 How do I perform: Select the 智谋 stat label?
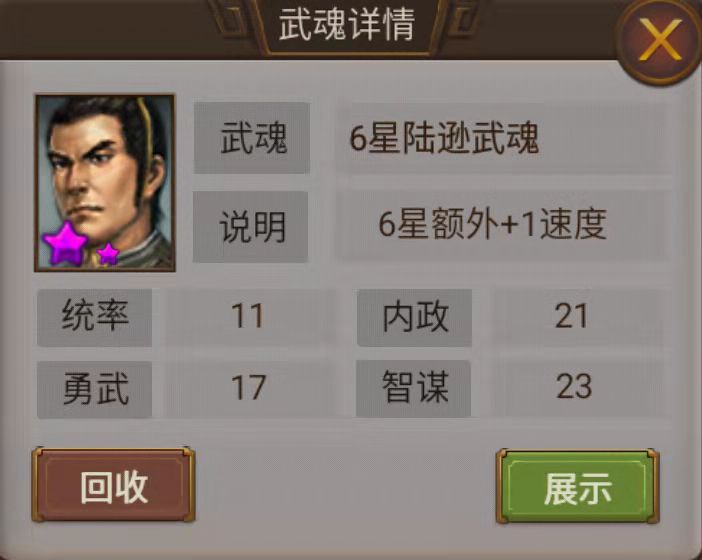(x=414, y=388)
